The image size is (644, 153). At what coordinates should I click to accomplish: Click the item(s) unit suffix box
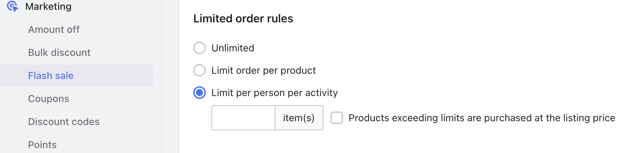[299, 118]
